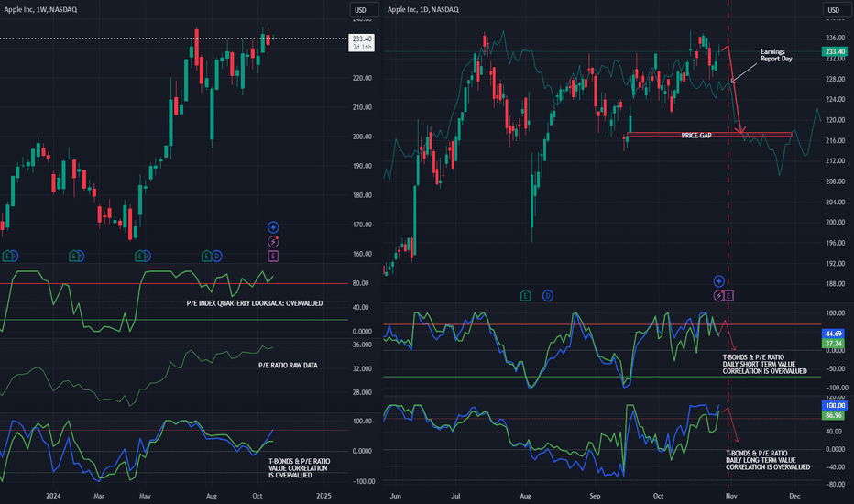
Task: Click the 233.40 countdown price label, weekly chart
Action: click(x=361, y=42)
